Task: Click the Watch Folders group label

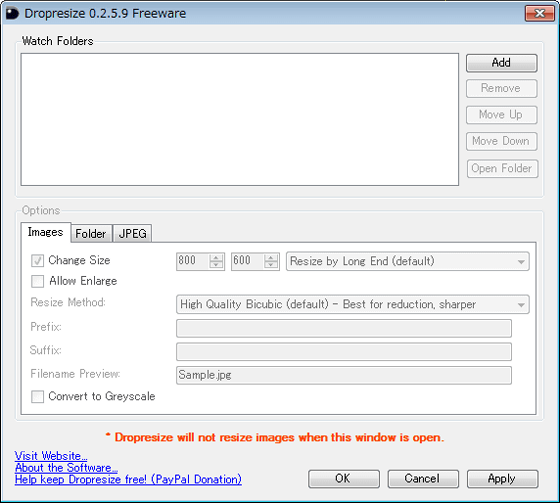Action: pos(58,41)
